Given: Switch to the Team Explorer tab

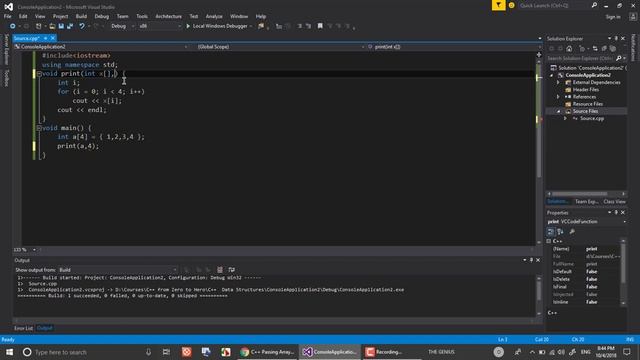Looking at the screenshot, I should tap(587, 202).
